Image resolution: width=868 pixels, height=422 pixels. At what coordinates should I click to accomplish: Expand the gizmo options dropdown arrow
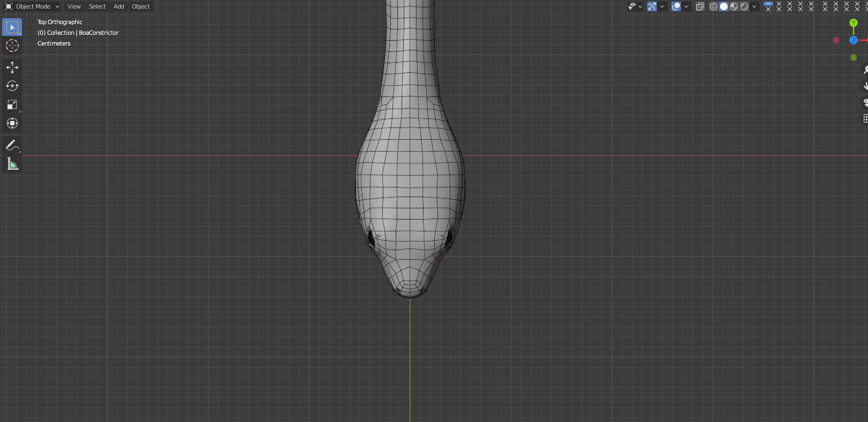[662, 6]
